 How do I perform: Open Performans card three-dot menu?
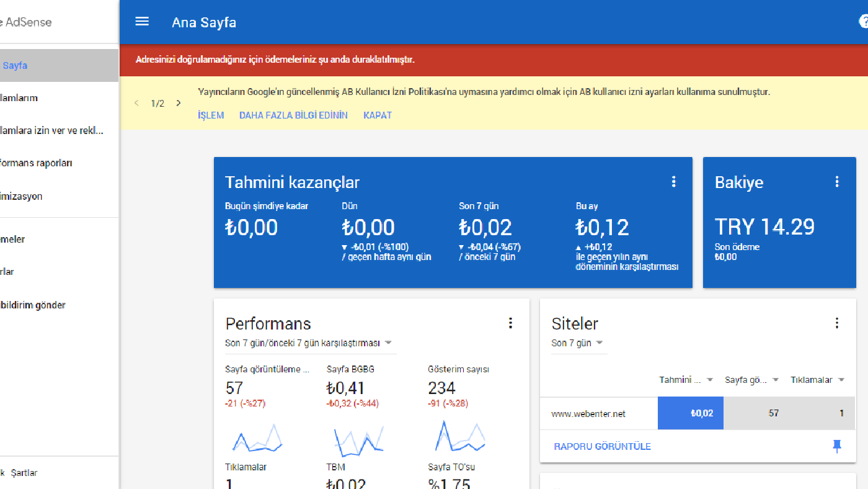(x=510, y=323)
